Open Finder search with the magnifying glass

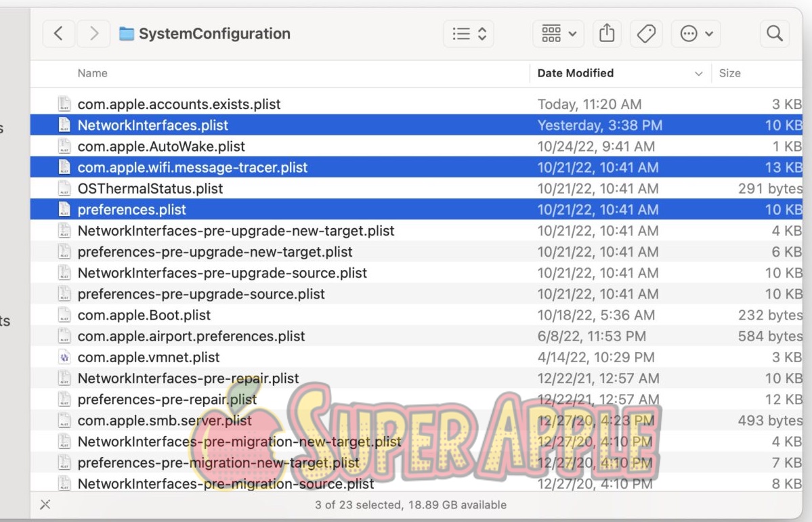click(x=774, y=33)
